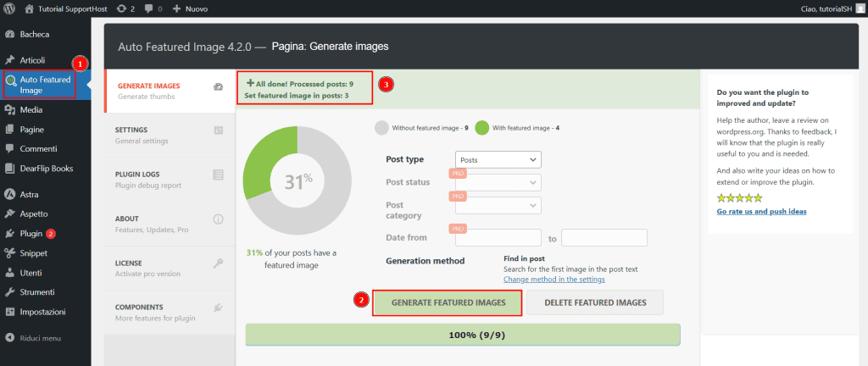This screenshot has width=868, height=366.
Task: Open the Media menu item
Action: (x=46, y=110)
